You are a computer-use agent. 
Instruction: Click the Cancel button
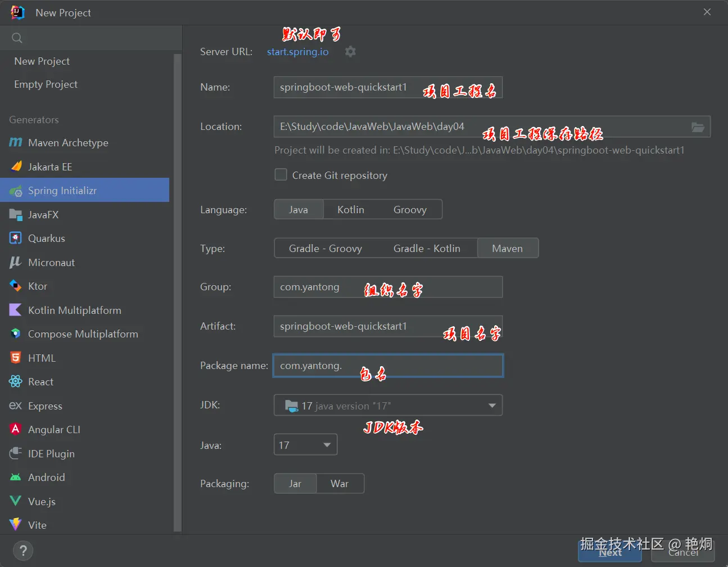pyautogui.click(x=683, y=552)
